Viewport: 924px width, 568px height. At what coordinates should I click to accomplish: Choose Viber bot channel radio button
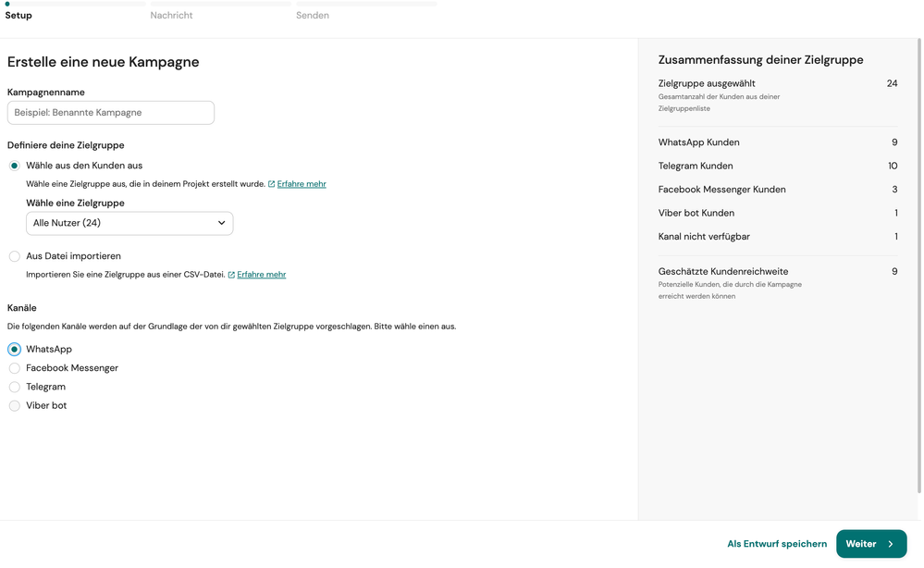(x=15, y=406)
